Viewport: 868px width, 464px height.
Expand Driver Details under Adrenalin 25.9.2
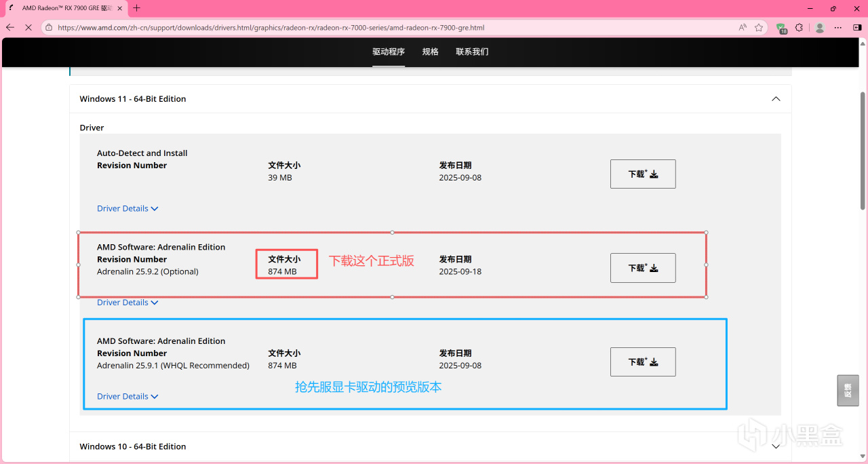(127, 303)
